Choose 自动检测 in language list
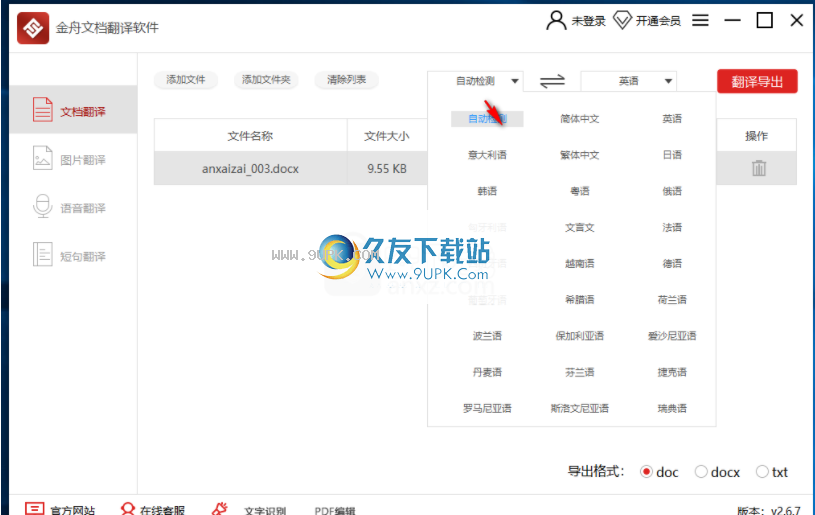The width and height of the screenshot is (815, 515). (487, 118)
